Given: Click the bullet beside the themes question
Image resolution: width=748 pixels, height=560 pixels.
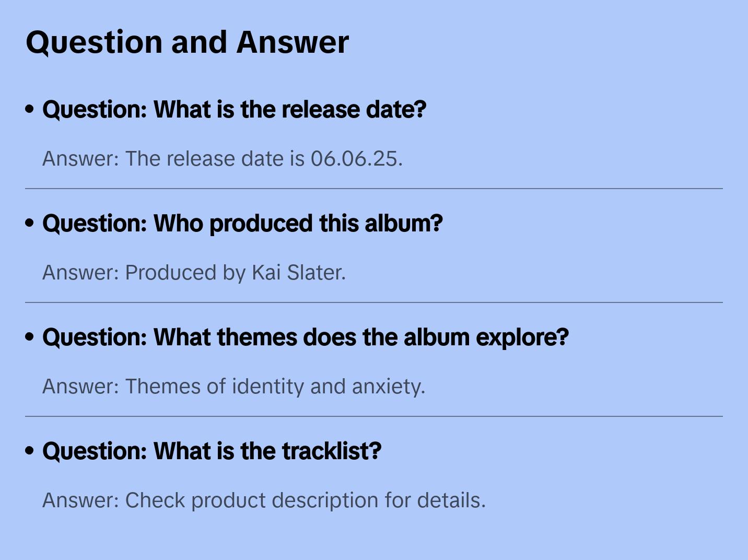Looking at the screenshot, I should click(30, 337).
